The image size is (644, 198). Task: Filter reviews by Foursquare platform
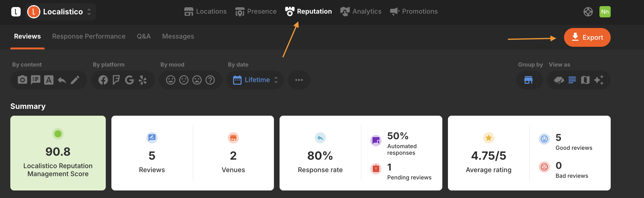[116, 80]
